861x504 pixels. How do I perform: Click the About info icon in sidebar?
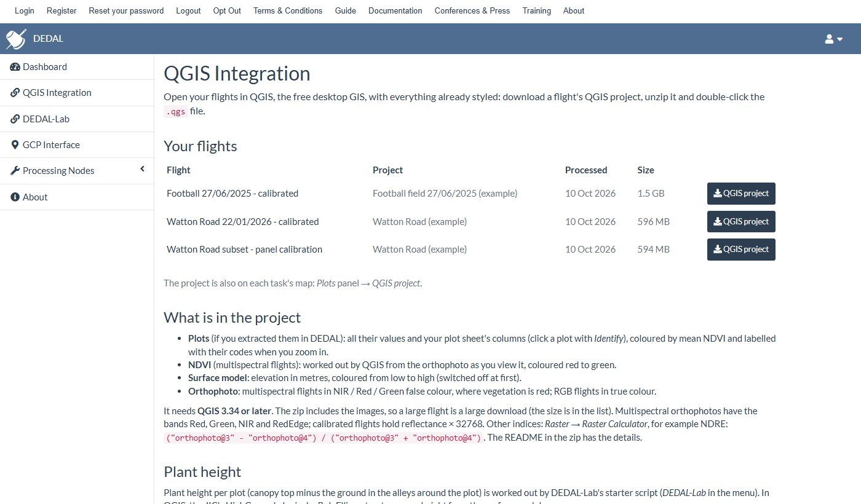click(x=15, y=197)
